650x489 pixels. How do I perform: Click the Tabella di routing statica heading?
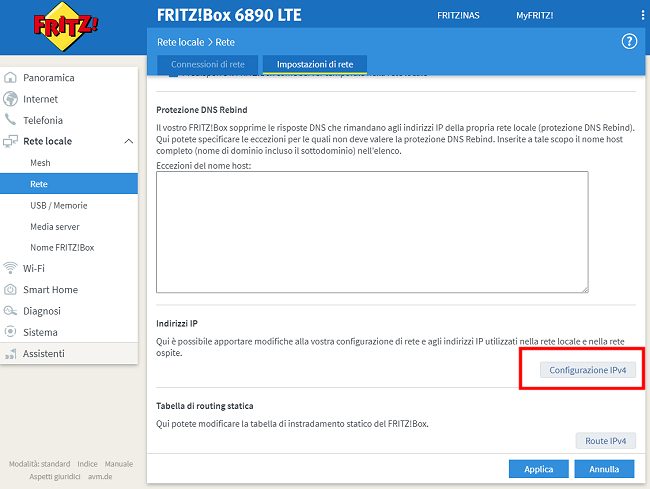tap(204, 406)
